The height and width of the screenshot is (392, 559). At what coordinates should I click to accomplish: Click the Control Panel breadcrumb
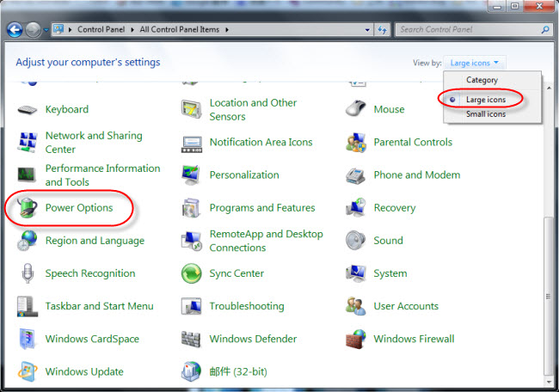click(x=101, y=29)
